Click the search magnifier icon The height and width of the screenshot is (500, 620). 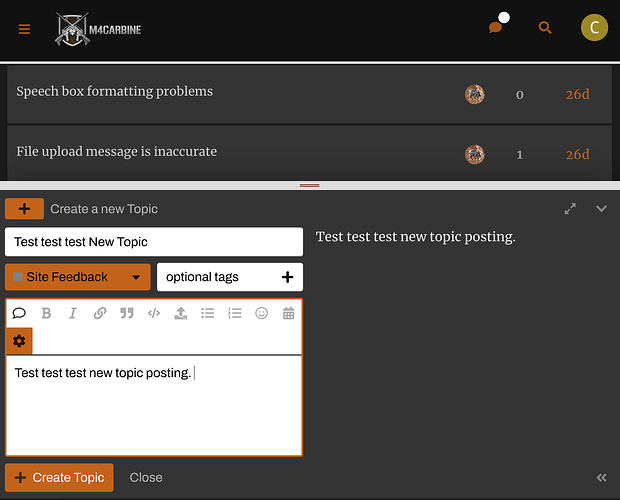545,28
